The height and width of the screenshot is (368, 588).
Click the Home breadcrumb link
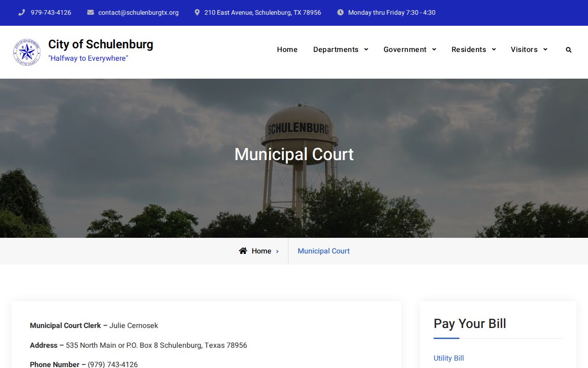(x=261, y=251)
